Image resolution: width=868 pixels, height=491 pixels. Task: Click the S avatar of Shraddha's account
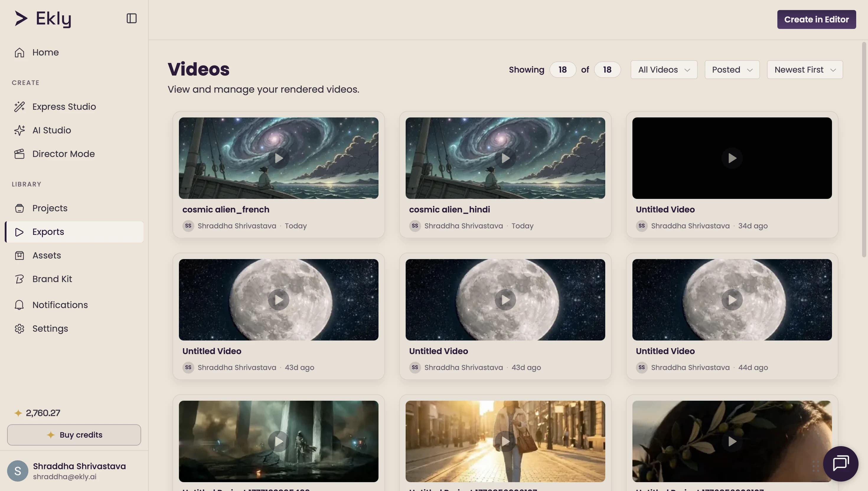[x=17, y=471]
